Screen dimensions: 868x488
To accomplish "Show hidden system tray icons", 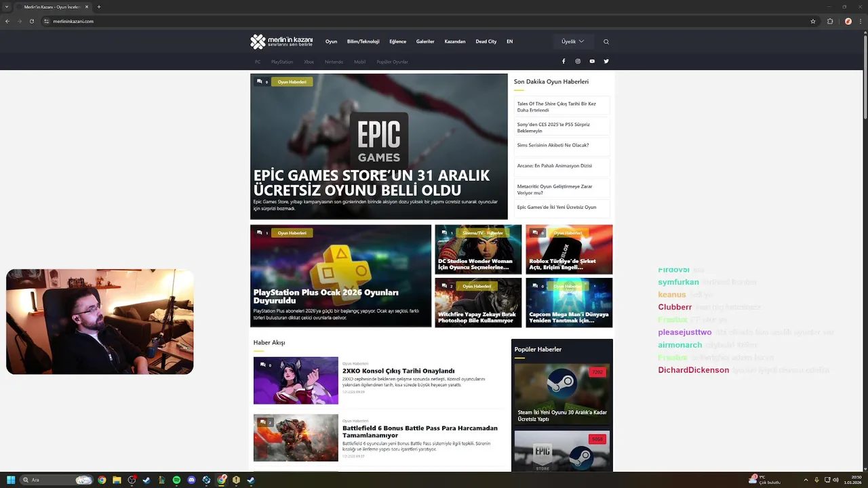I will (x=806, y=480).
